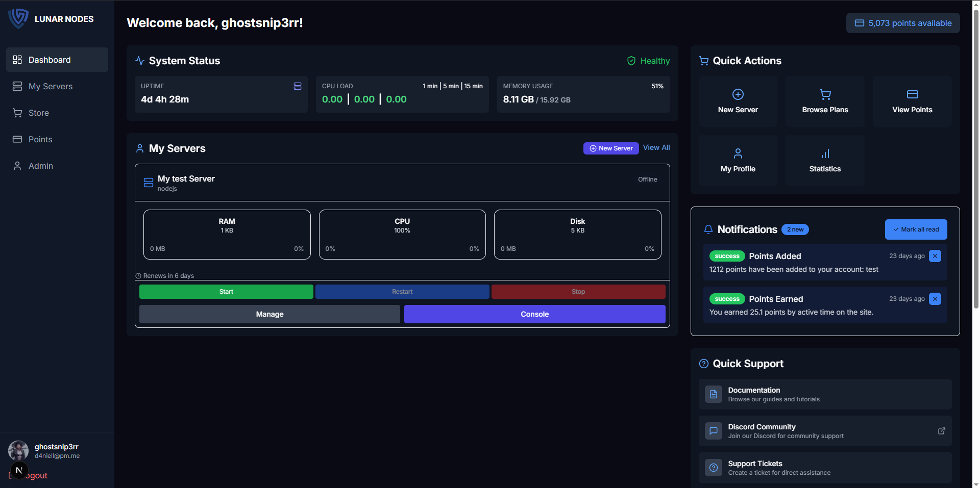
Task: Dismiss the Points Added notification
Action: pyautogui.click(x=935, y=256)
